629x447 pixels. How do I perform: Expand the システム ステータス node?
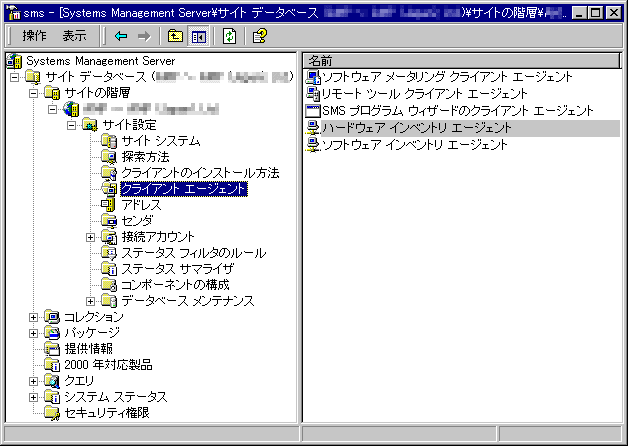(x=34, y=397)
